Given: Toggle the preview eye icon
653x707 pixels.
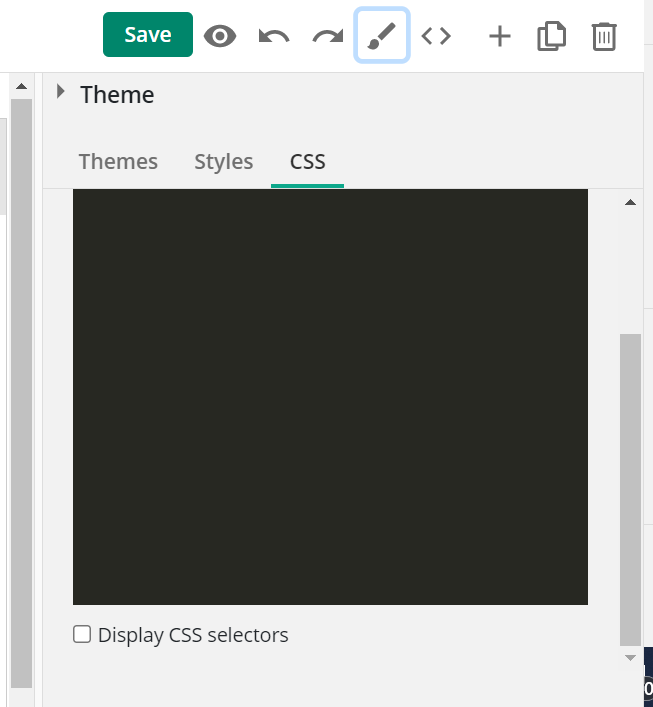Looking at the screenshot, I should point(220,36).
